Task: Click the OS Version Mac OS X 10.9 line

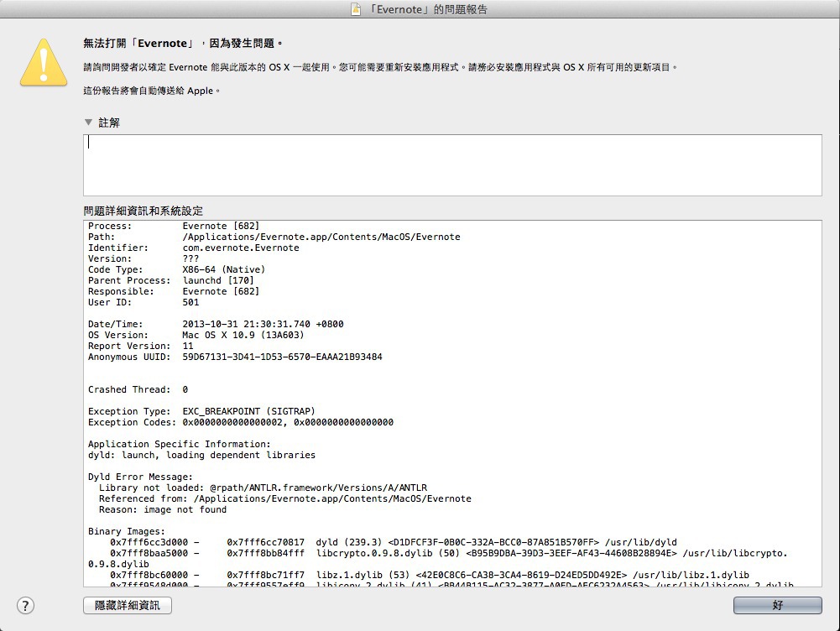Action: tap(196, 335)
